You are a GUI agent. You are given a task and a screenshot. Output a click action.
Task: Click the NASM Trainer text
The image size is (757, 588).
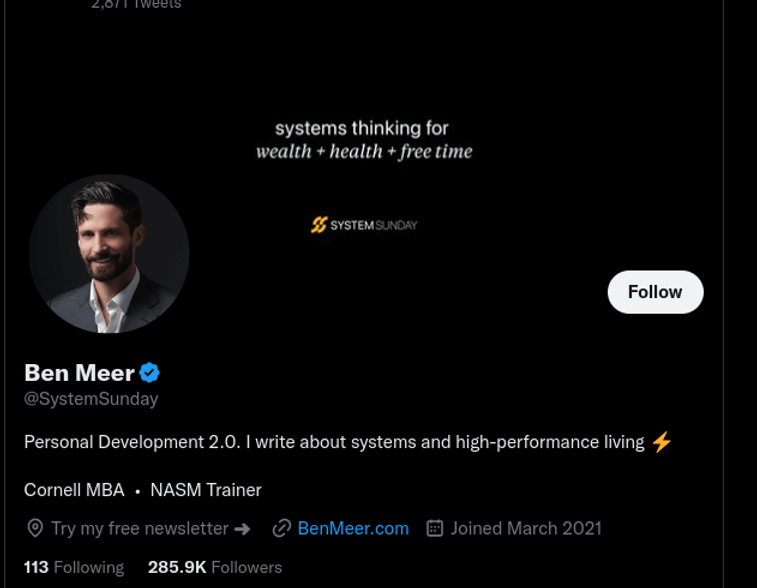206,490
